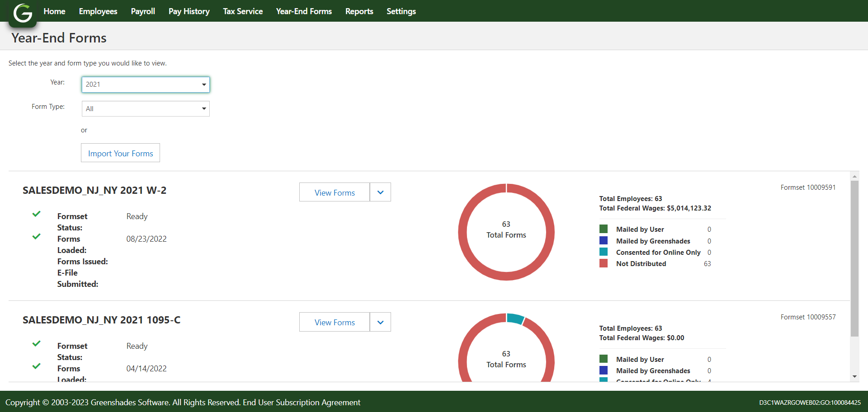Image resolution: width=868 pixels, height=412 pixels.
Task: Click the Import Your Forms button
Action: 120,153
